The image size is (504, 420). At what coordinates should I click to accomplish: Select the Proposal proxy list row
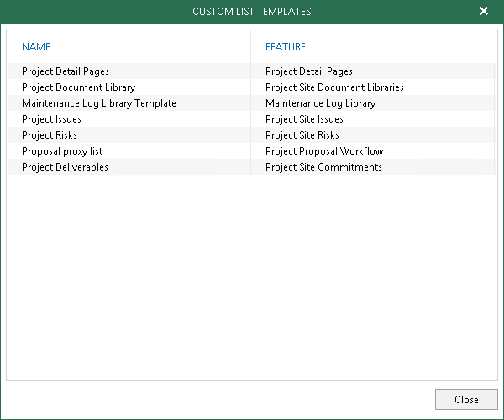click(62, 151)
